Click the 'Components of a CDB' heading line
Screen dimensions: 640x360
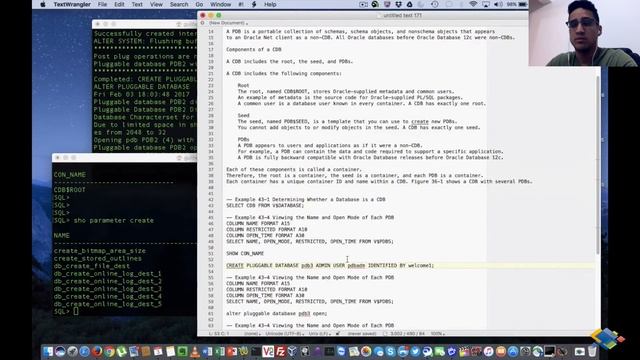point(253,49)
